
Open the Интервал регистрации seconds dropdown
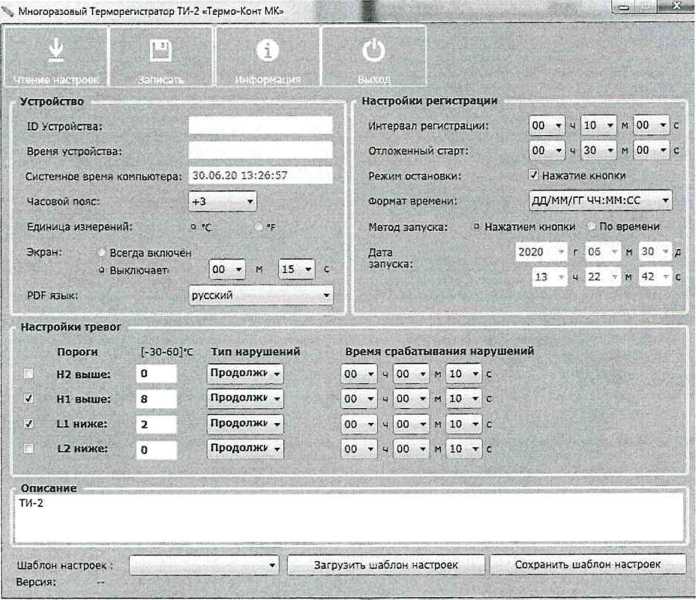(x=651, y=126)
